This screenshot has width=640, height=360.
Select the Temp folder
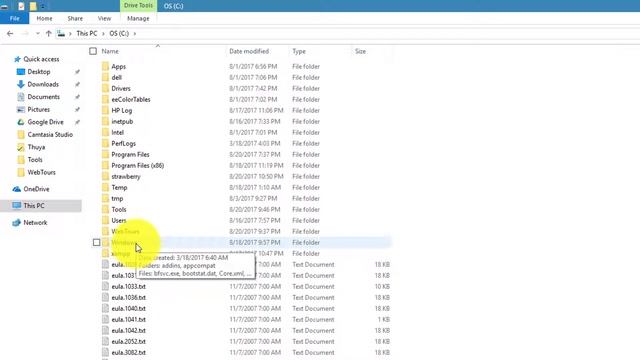tap(119, 188)
